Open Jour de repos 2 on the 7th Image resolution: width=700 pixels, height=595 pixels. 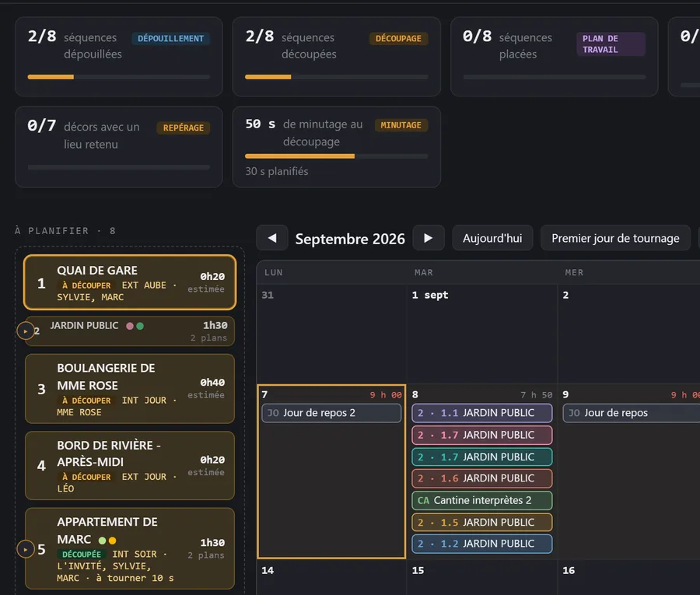click(x=331, y=413)
